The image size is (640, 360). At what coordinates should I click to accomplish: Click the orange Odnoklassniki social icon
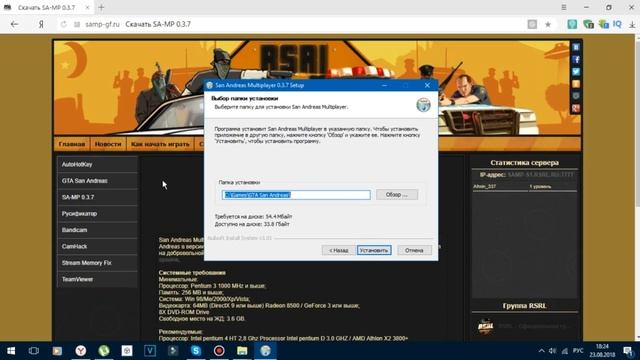[x=576, y=84]
